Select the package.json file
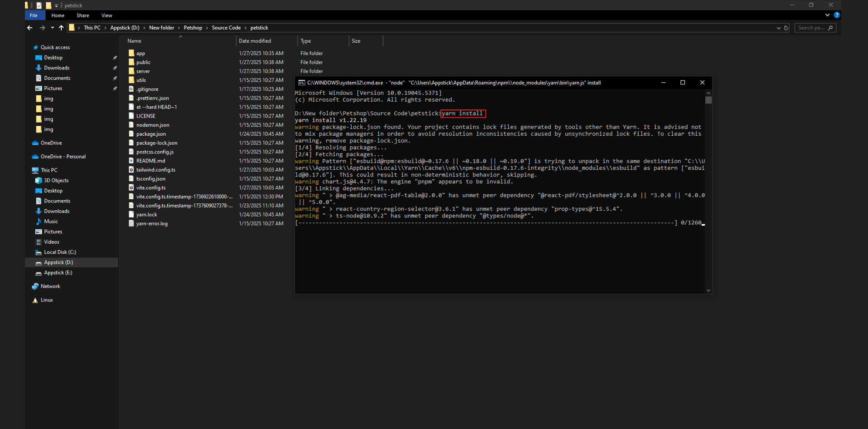Image resolution: width=868 pixels, height=429 pixels. coord(151,134)
